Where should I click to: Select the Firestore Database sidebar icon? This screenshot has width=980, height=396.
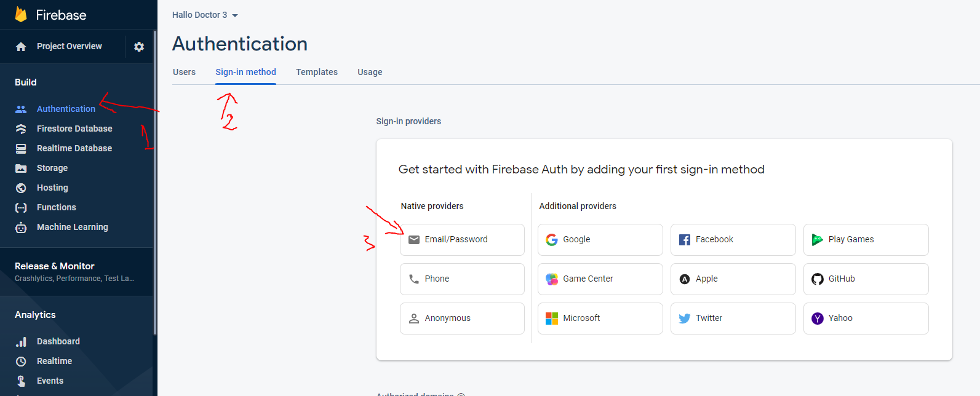[21, 129]
